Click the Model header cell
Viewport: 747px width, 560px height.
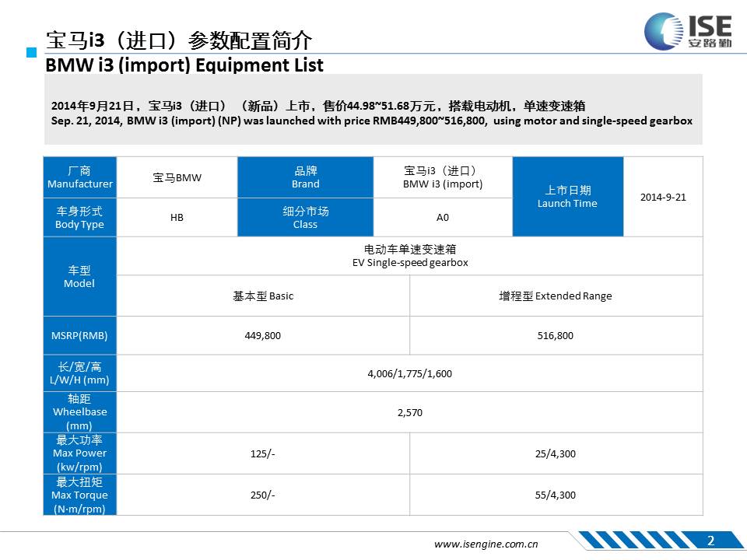(80, 277)
